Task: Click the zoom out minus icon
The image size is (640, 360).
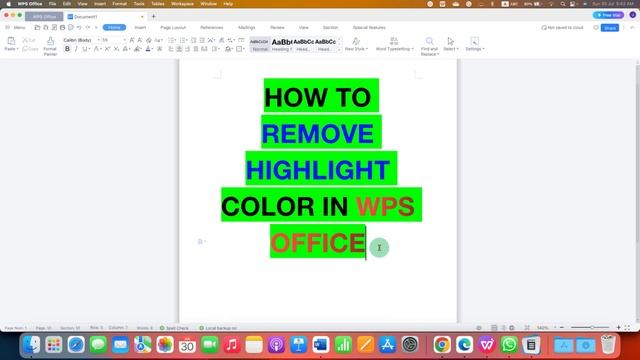Action: tap(562, 327)
